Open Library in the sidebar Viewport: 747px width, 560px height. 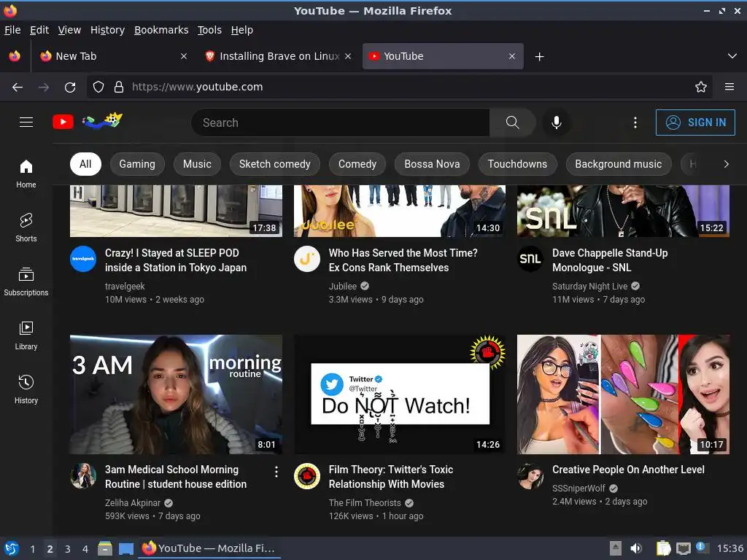point(26,335)
